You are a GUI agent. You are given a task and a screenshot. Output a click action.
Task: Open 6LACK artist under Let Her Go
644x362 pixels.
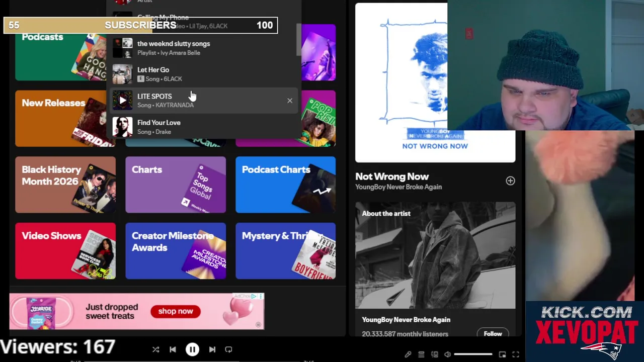[x=173, y=79]
